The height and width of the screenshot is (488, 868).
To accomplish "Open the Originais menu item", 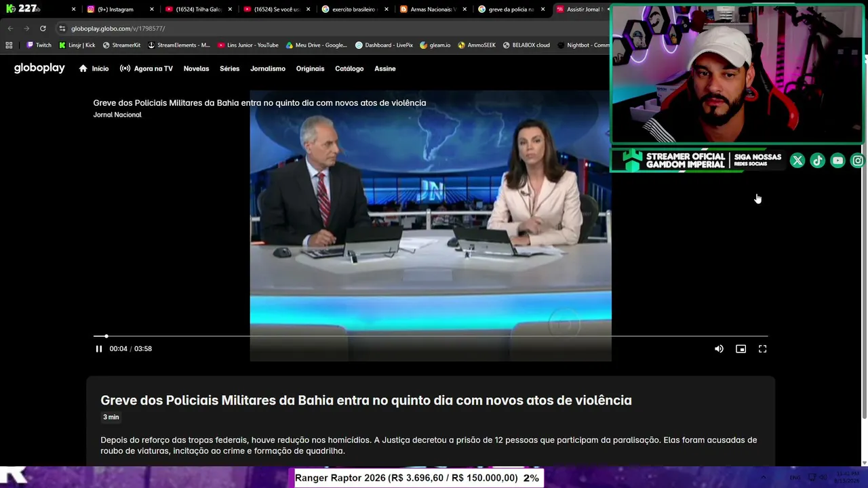I will coord(310,68).
